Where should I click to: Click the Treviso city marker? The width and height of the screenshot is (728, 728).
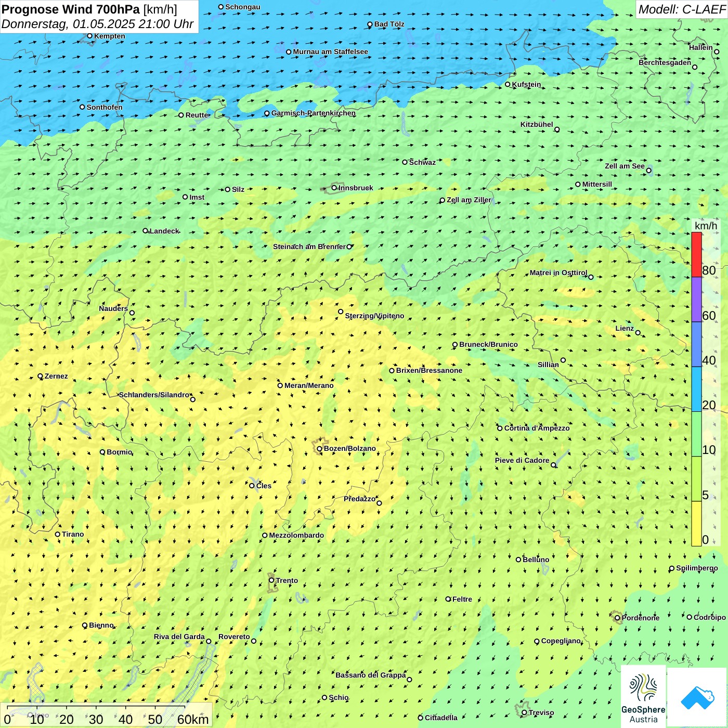tap(524, 712)
